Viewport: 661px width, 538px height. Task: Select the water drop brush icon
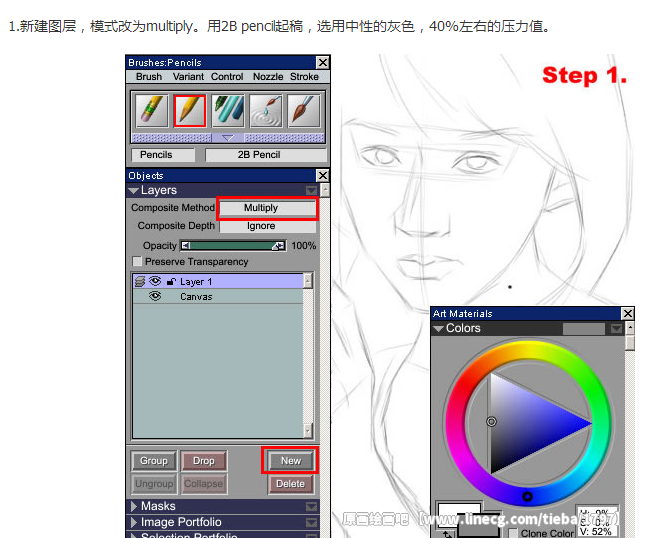266,111
